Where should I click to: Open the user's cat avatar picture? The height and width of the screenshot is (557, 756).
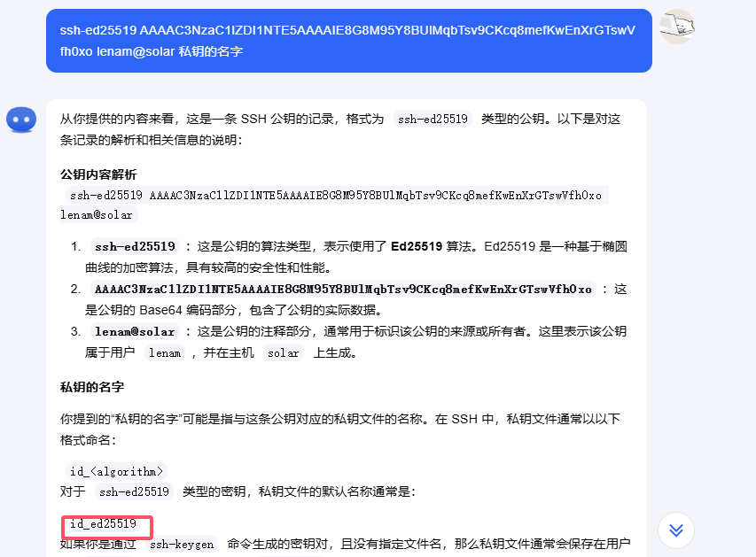coord(677,26)
